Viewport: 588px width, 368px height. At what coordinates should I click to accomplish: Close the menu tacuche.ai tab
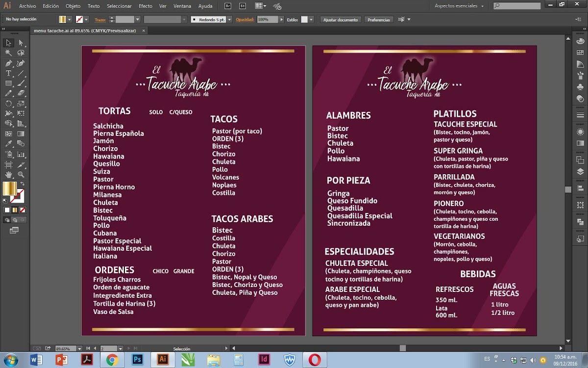(x=144, y=30)
